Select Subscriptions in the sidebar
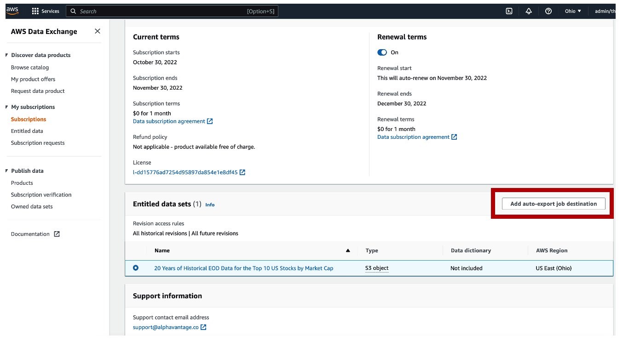The height and width of the screenshot is (364, 623). (x=29, y=119)
